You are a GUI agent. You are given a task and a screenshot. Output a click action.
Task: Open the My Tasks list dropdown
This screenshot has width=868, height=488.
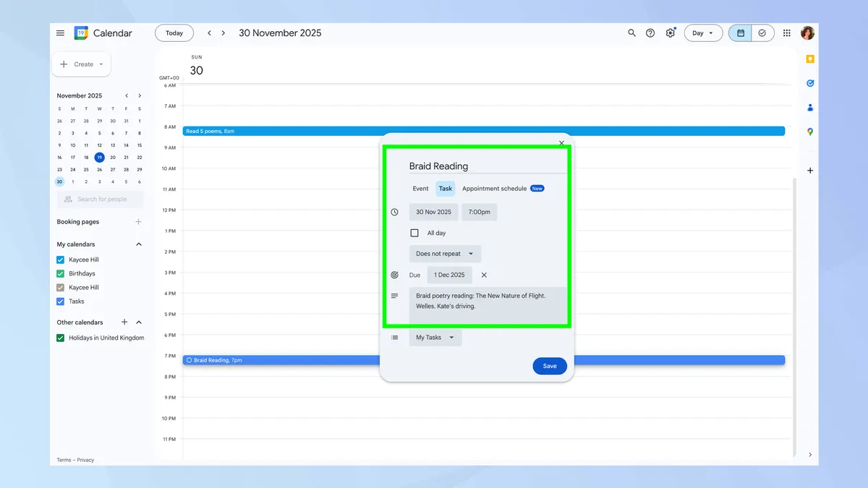[435, 337]
